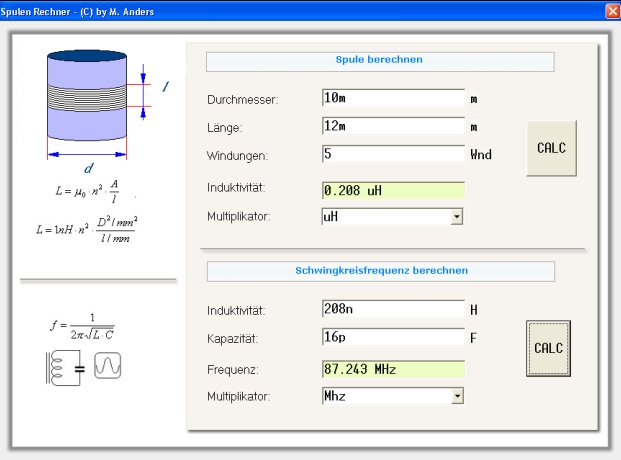This screenshot has width=621, height=460.
Task: Click the oscilloscope sine wave icon
Action: (x=108, y=366)
